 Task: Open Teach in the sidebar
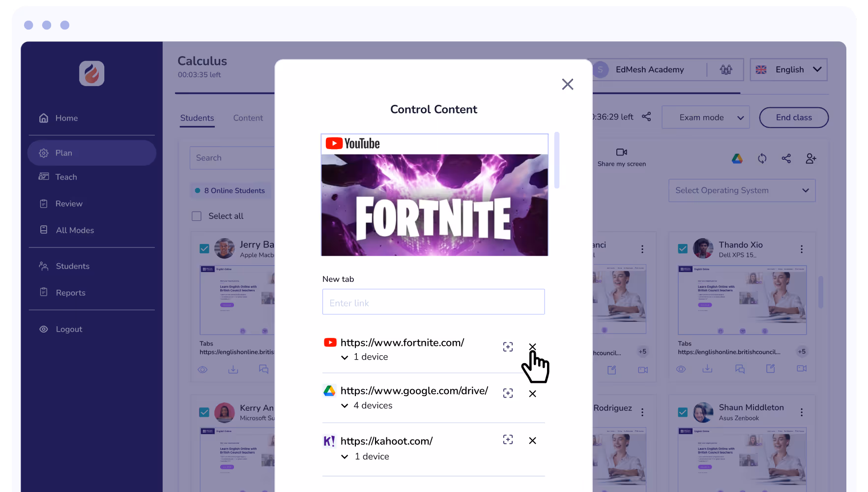[x=66, y=177]
